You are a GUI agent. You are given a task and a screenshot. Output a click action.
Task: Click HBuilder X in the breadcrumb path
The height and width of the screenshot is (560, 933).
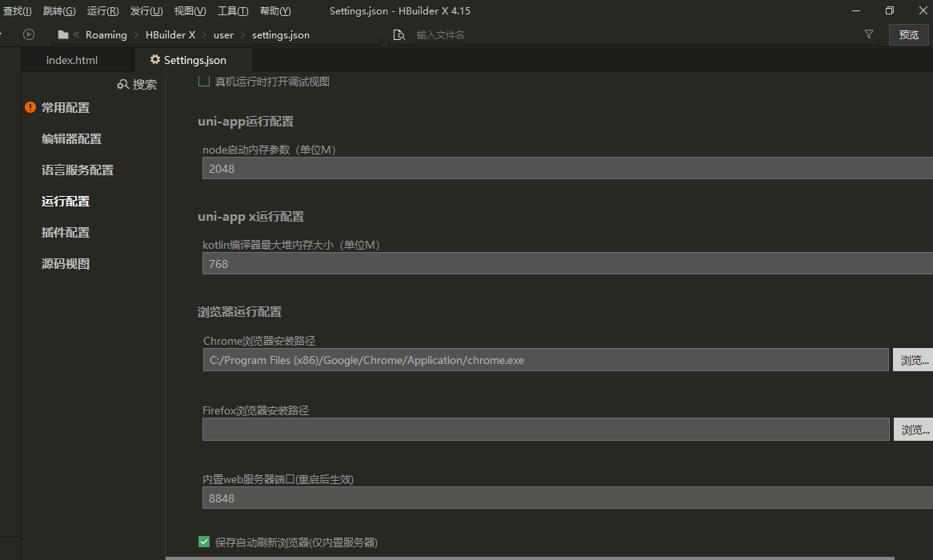[x=170, y=35]
